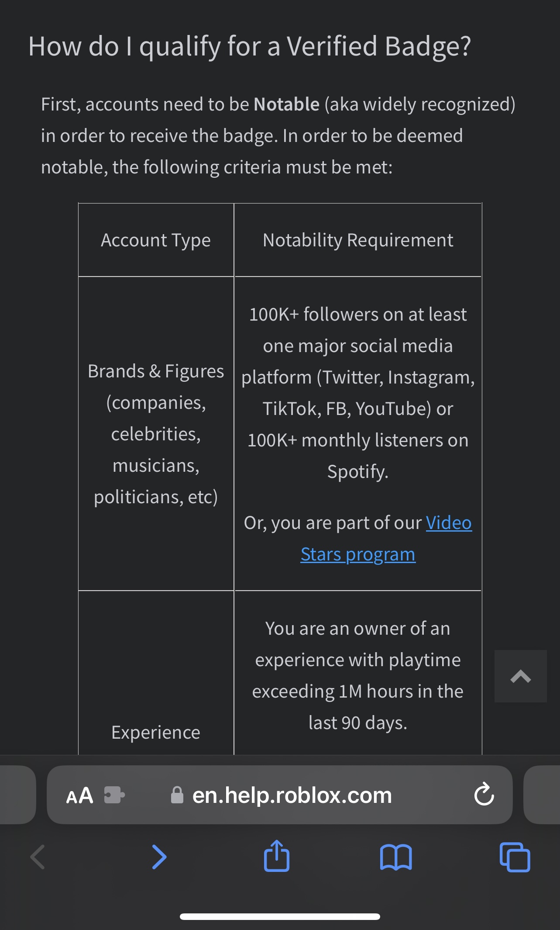Screen dimensions: 560x930
Task: Tap the Verified Badge page heading
Action: click(x=249, y=47)
